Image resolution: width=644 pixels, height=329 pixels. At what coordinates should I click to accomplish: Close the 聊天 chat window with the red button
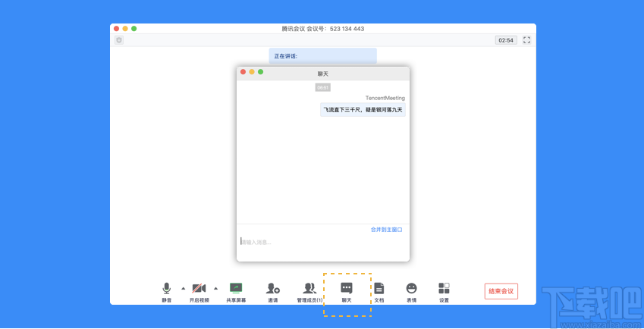click(243, 72)
